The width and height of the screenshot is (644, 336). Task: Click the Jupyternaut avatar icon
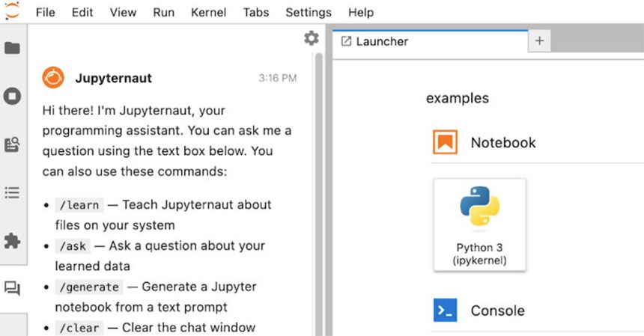pos(52,78)
